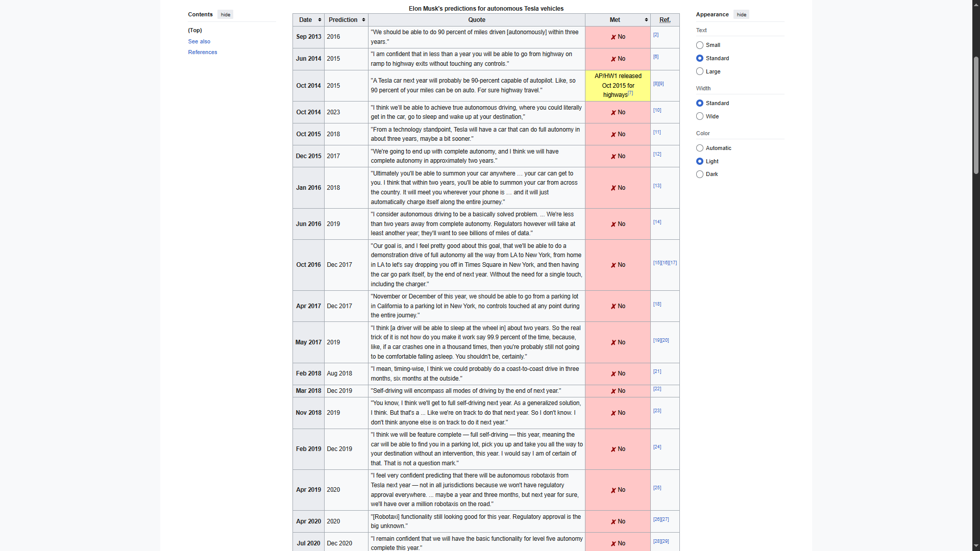
Task: Click the table caption about Elon Musk's predictions
Action: coord(486,9)
